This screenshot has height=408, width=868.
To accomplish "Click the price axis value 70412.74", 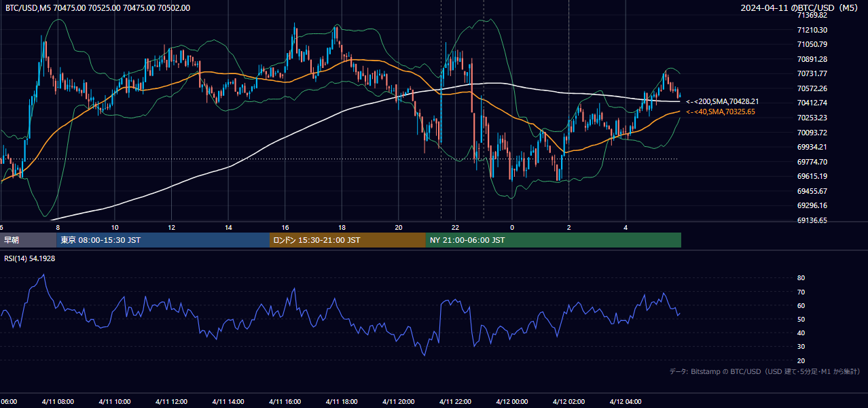I will [812, 103].
